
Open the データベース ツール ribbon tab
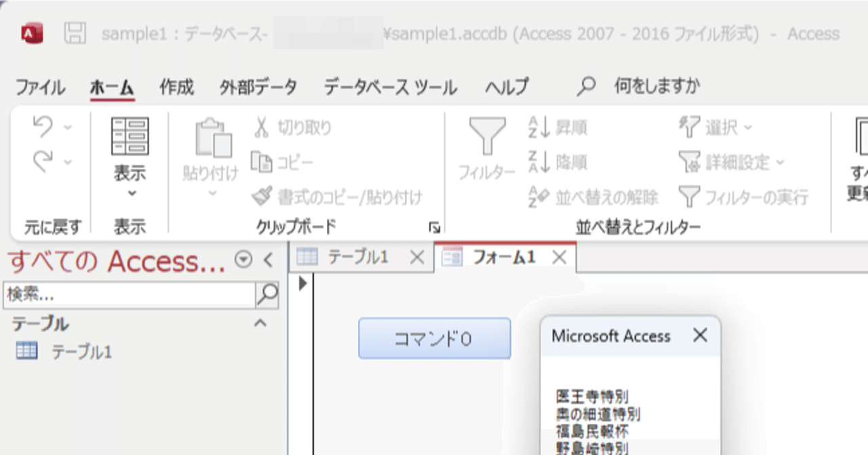coord(390,87)
